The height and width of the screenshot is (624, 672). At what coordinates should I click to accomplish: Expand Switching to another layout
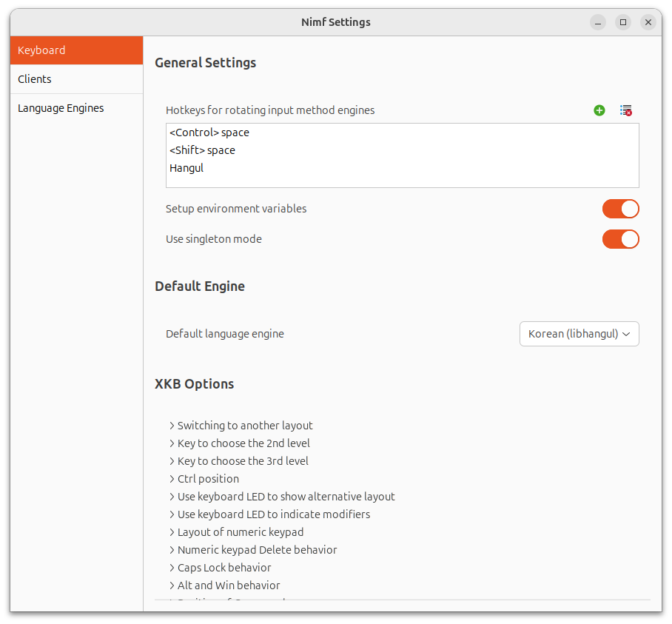pyautogui.click(x=172, y=426)
